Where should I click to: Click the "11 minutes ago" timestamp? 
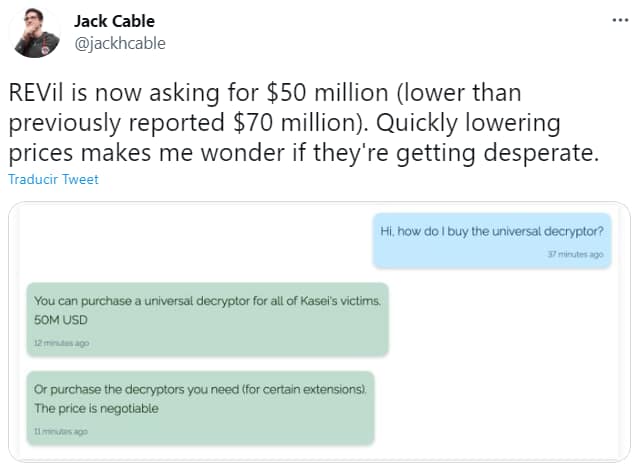[x=61, y=431]
